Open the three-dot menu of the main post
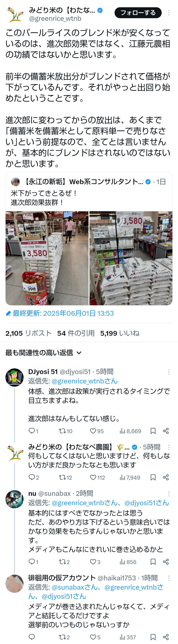The width and height of the screenshot is (178, 644). tap(169, 13)
